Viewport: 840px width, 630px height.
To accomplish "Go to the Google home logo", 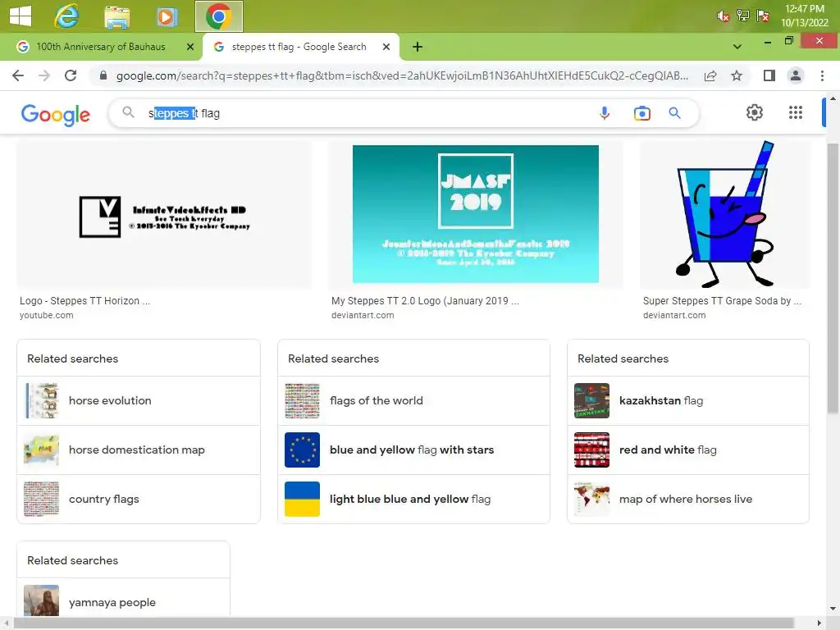I will 56,114.
